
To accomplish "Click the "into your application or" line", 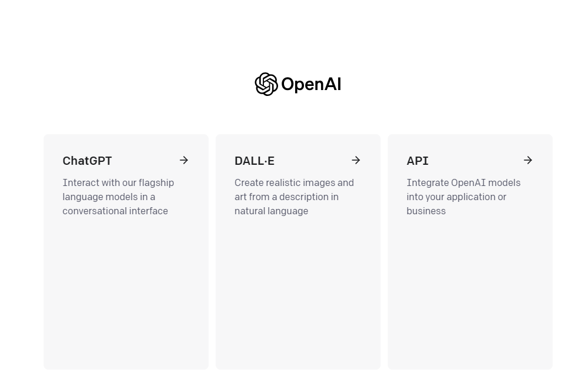I will [x=457, y=197].
